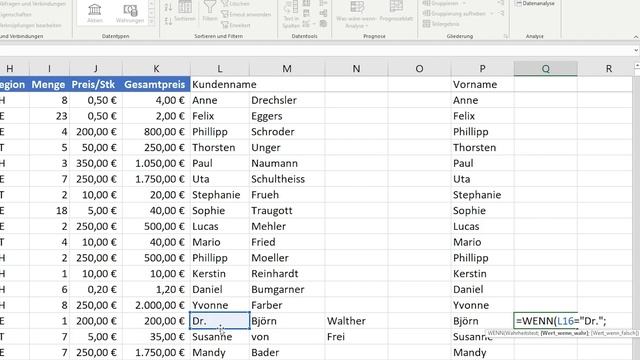
Task: Select the Aktien data type
Action: 95,13
